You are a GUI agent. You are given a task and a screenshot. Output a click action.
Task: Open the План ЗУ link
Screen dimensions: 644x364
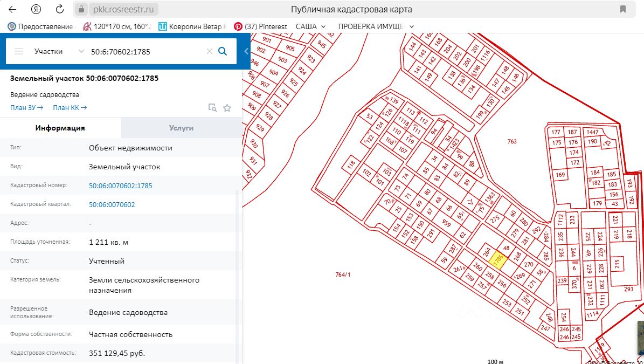tap(26, 107)
